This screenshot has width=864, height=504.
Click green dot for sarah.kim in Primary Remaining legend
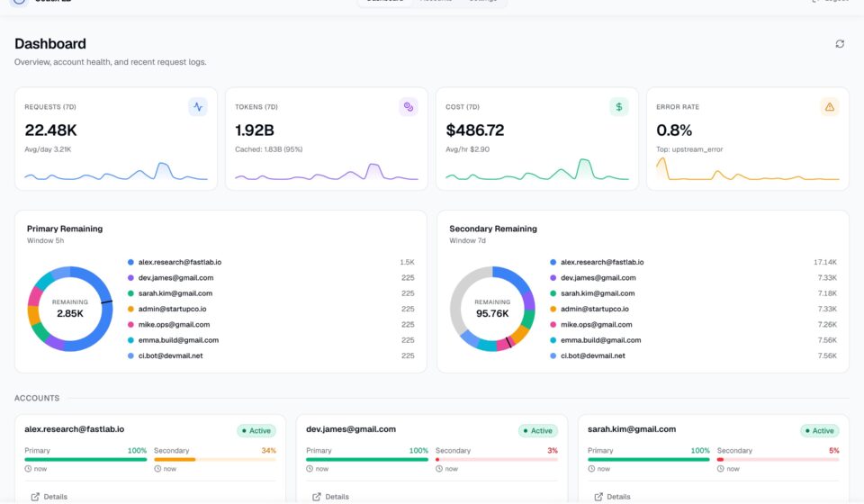130,293
